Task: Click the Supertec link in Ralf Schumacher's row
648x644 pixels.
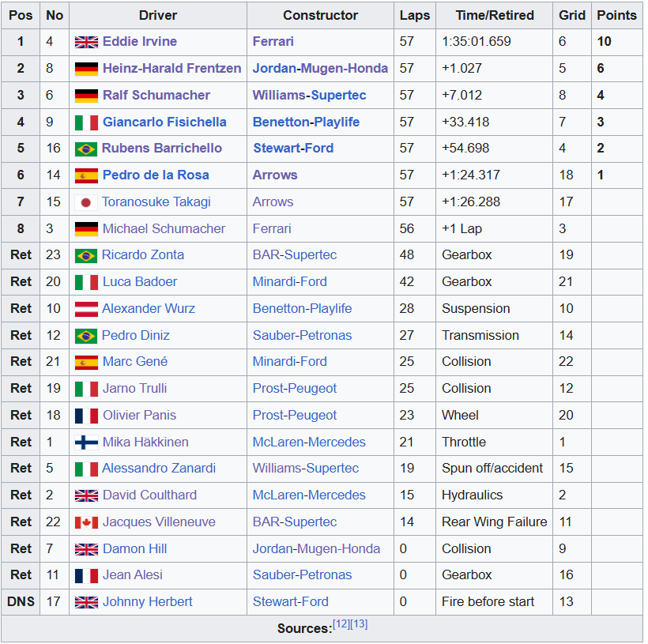Action: (338, 95)
